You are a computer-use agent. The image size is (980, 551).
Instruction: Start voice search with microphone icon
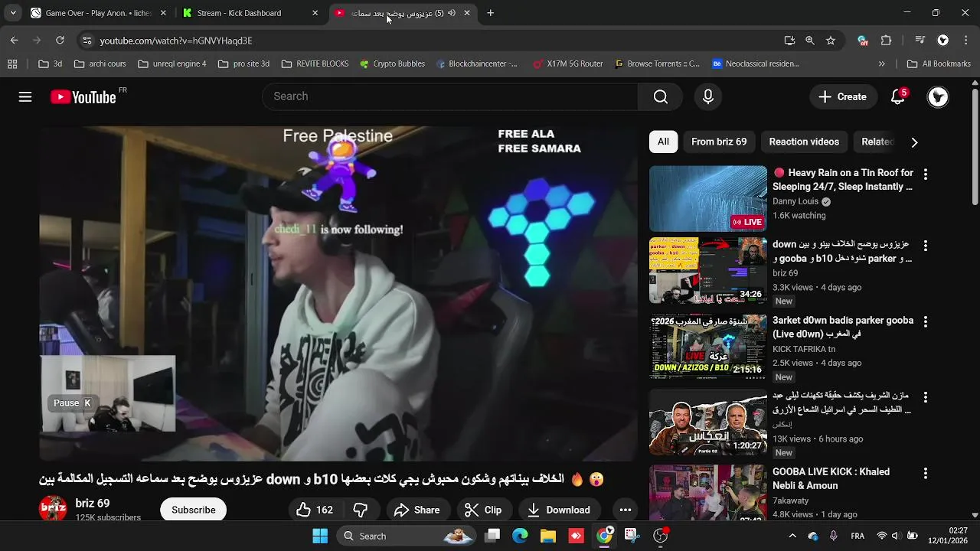[708, 96]
